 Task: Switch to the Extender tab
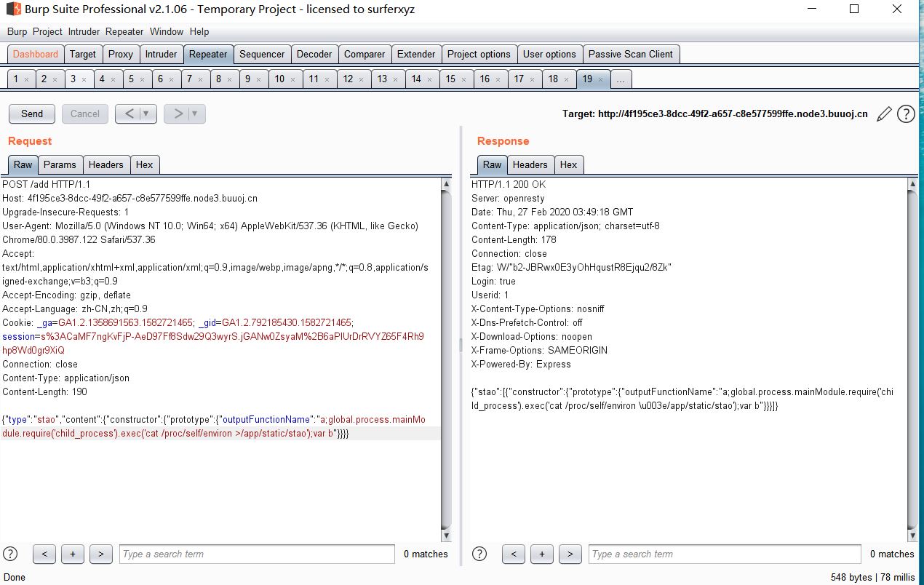(x=416, y=54)
